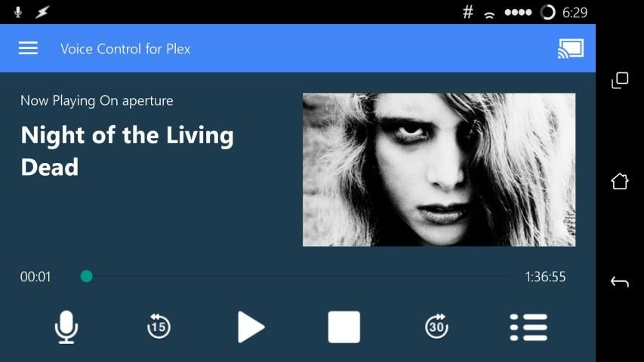Image resolution: width=644 pixels, height=362 pixels.
Task: Click the green progress slider handle
Action: [x=87, y=277]
